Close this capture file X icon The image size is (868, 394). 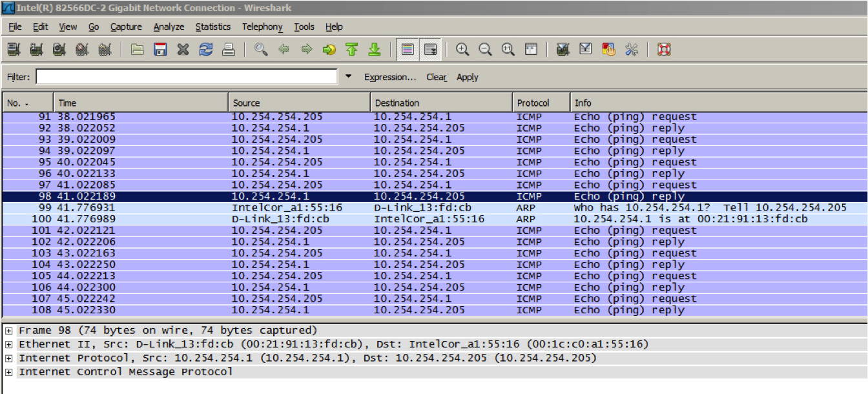pos(183,50)
